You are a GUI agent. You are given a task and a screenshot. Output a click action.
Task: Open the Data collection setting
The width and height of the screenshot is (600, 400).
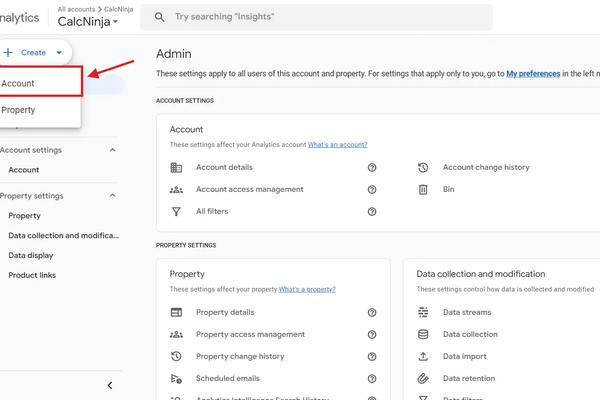470,335
